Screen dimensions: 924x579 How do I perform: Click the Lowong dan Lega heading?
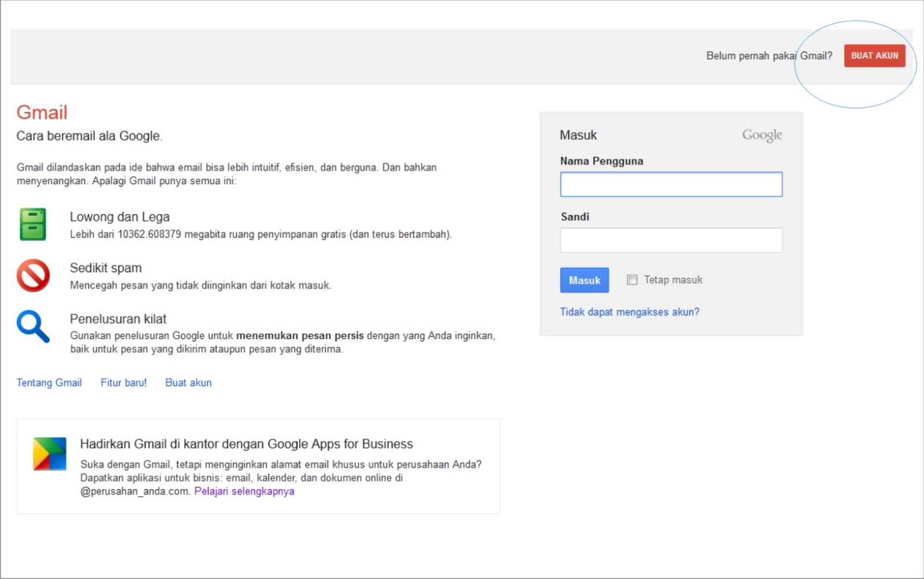[120, 217]
